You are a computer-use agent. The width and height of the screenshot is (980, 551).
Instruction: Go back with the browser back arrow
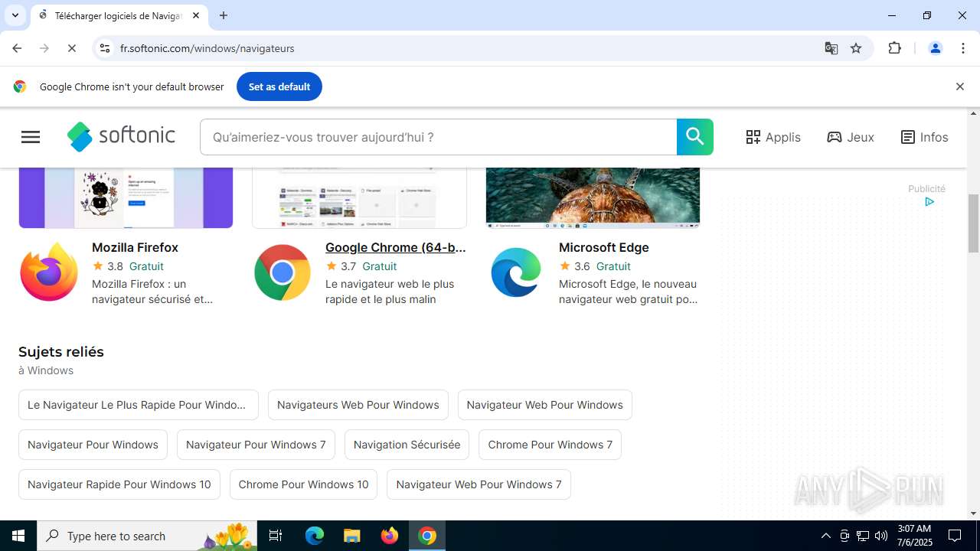[x=17, y=48]
